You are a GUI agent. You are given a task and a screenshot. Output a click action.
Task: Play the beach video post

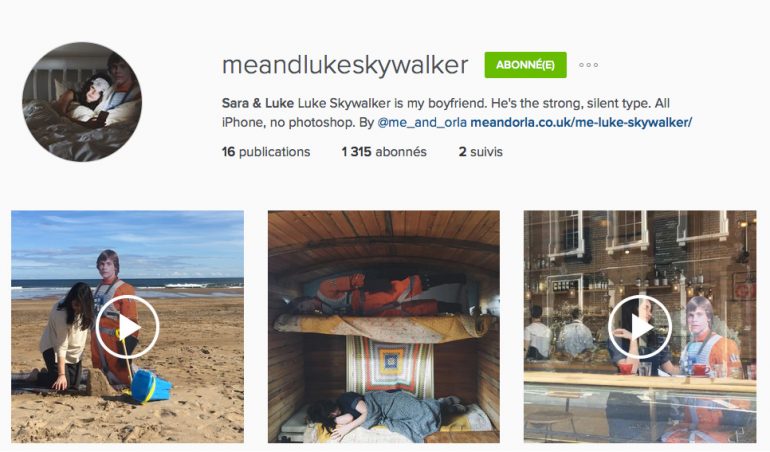[x=127, y=327]
